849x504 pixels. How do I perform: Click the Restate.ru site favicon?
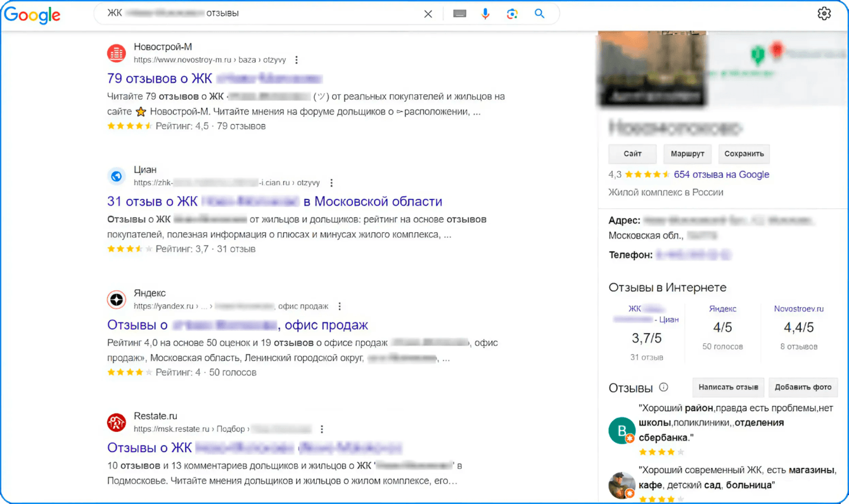117,422
